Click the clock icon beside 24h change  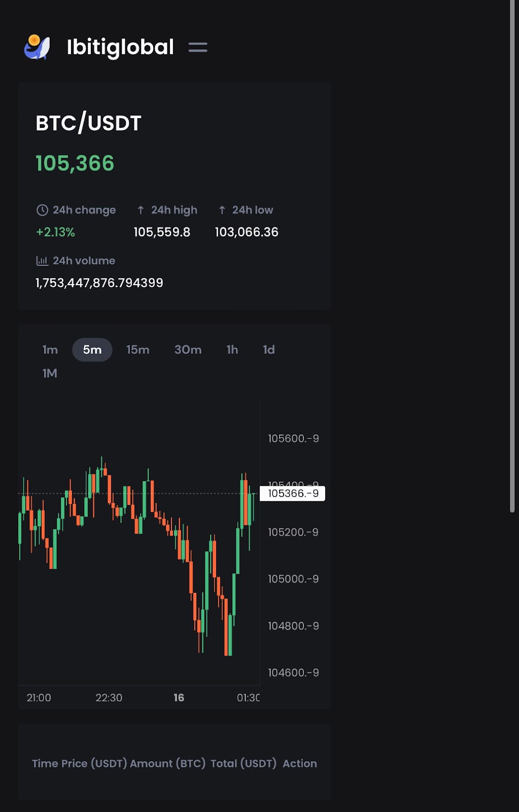pyautogui.click(x=42, y=210)
